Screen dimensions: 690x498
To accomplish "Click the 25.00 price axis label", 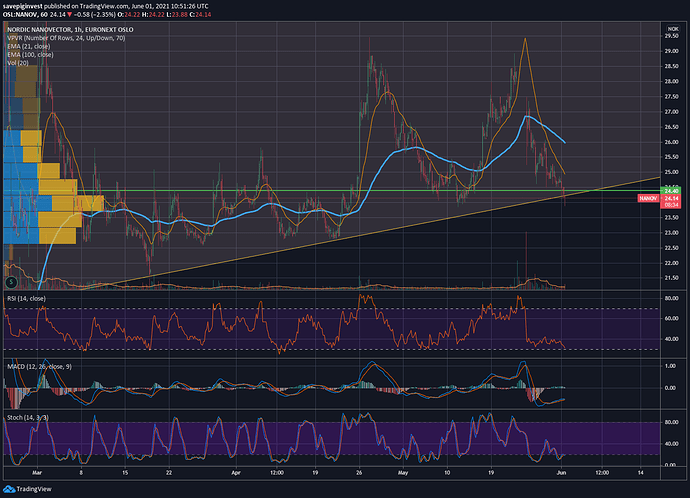I will tap(672, 172).
